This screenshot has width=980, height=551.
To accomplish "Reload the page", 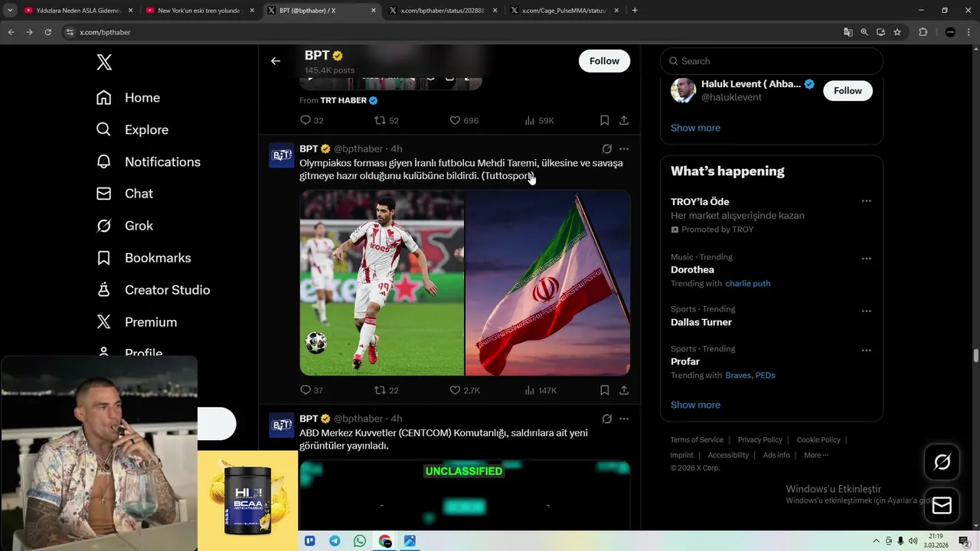I will (x=47, y=32).
